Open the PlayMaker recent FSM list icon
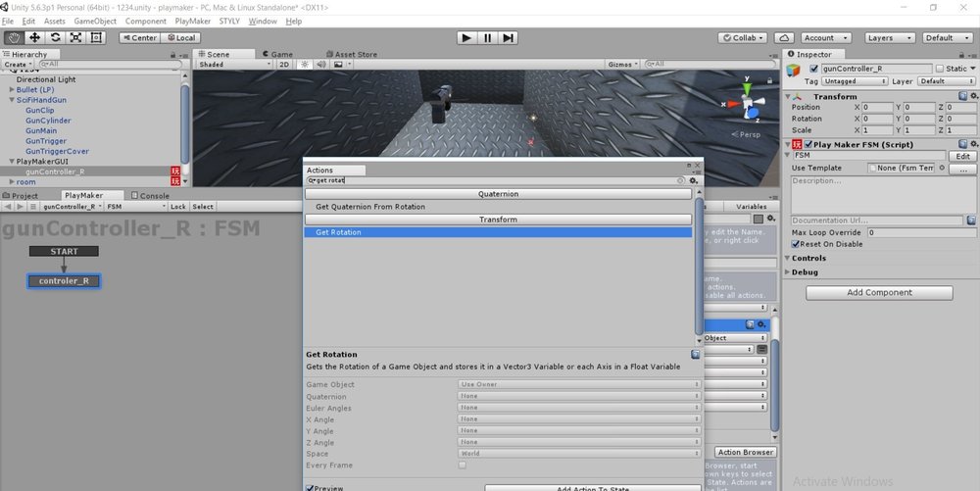This screenshot has width=980, height=491. [x=33, y=206]
